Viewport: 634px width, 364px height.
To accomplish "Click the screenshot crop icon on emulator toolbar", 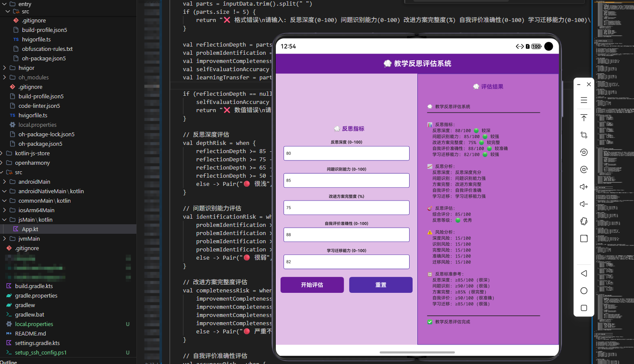I will (584, 135).
